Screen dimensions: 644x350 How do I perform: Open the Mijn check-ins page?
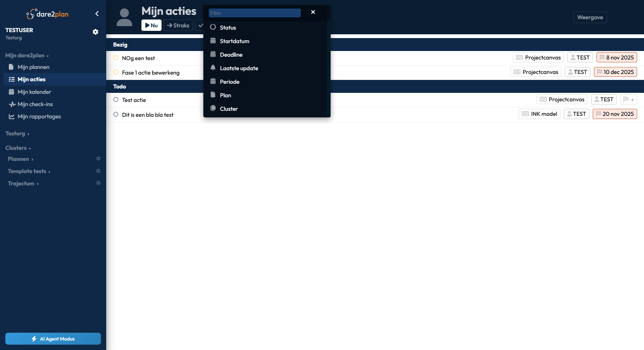(x=35, y=104)
